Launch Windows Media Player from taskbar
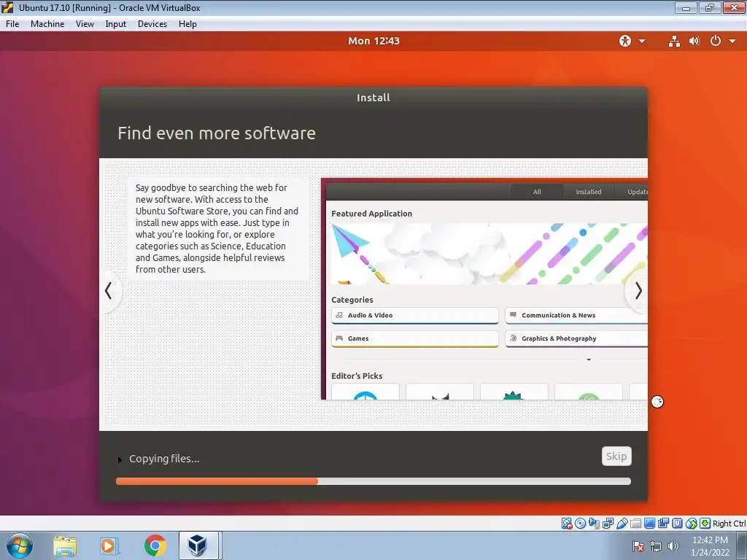747x560 pixels. click(x=109, y=545)
